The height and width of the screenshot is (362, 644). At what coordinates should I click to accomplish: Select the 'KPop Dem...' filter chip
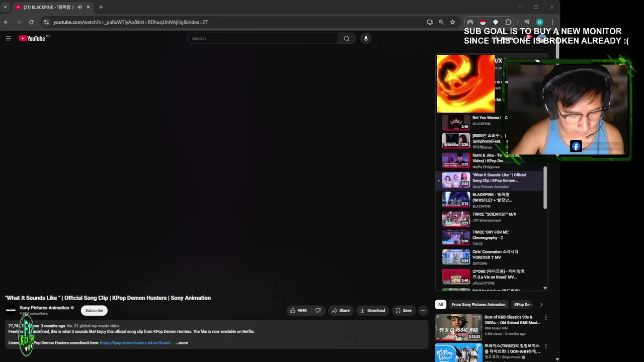[523, 304]
